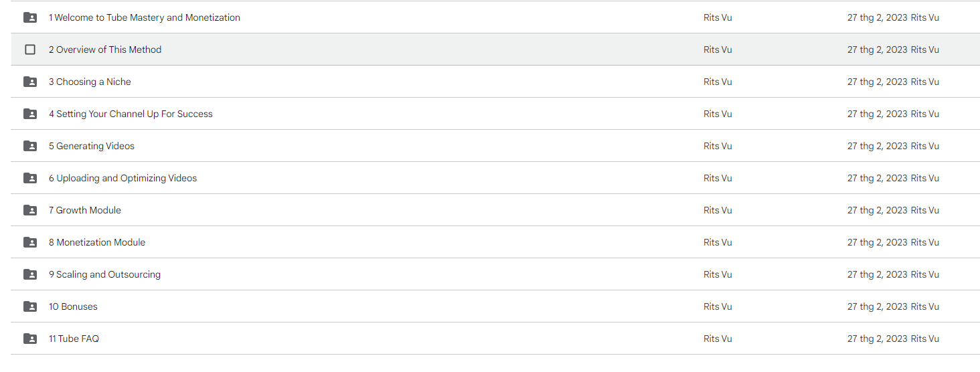980x372 pixels.
Task: Select the 8 Monetization Module row name
Action: coord(97,242)
